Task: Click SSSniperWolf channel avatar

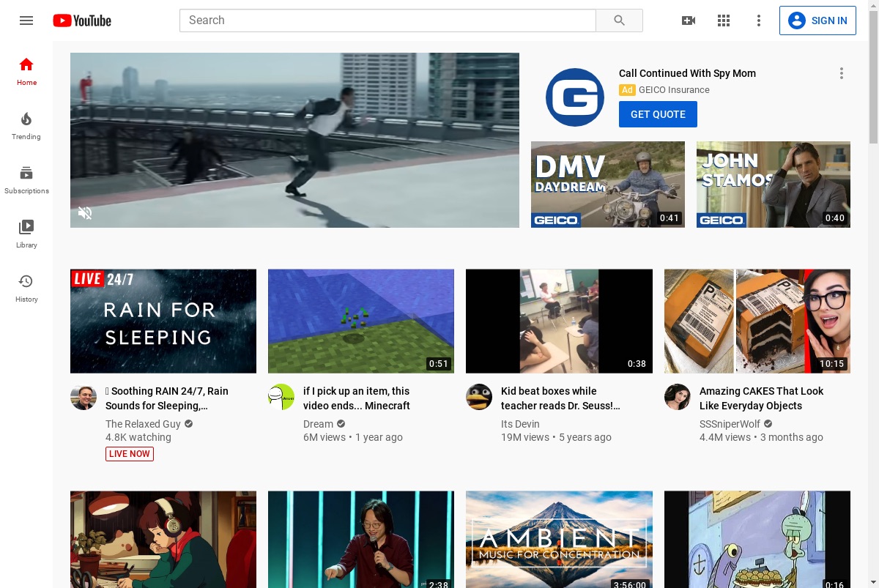Action: [x=678, y=397]
